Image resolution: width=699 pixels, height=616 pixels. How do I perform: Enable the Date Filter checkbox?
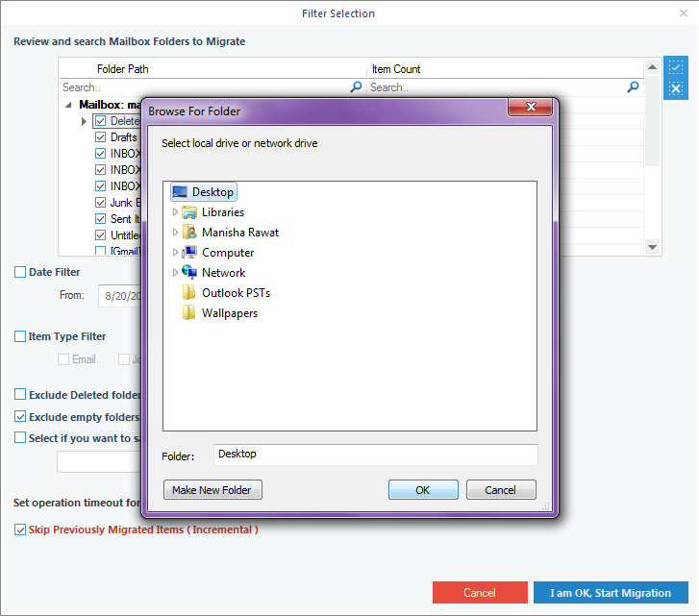point(20,273)
